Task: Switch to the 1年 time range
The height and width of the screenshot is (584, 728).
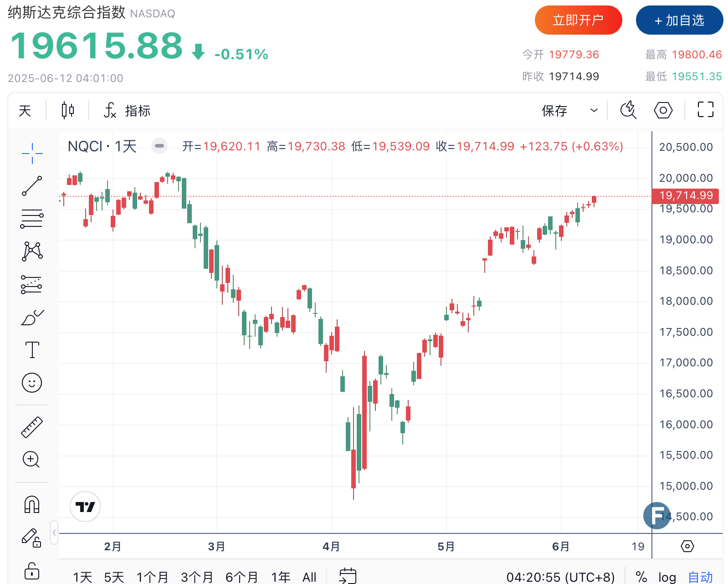Action: pos(281,577)
